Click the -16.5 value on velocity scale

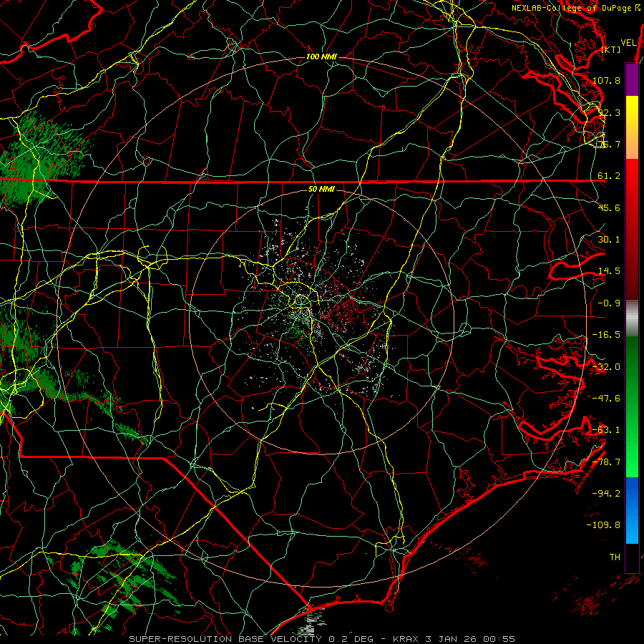[x=606, y=335]
